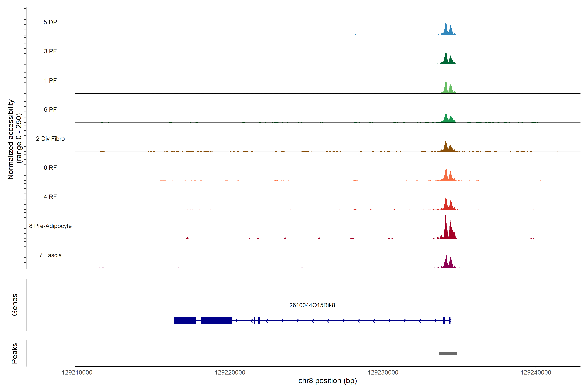Click the 129220000 x-axis tick label
Image resolution: width=588 pixels, height=392 pixels.
tap(230, 373)
